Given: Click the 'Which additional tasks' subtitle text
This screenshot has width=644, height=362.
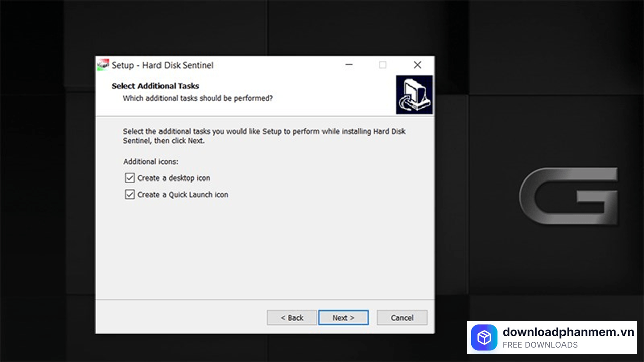Looking at the screenshot, I should 198,98.
